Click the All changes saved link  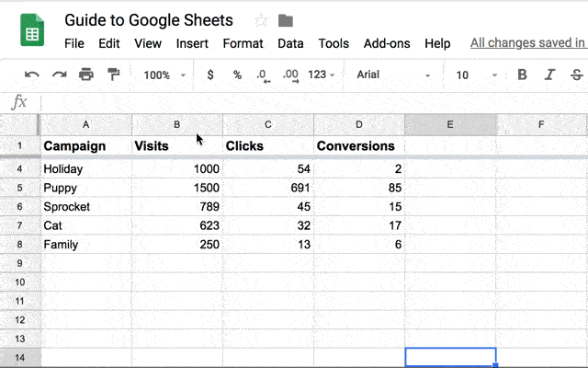coord(527,43)
